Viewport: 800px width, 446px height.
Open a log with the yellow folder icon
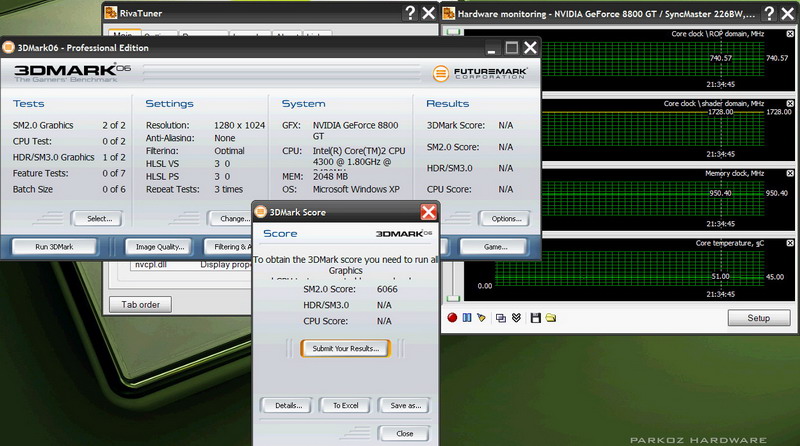click(x=551, y=317)
